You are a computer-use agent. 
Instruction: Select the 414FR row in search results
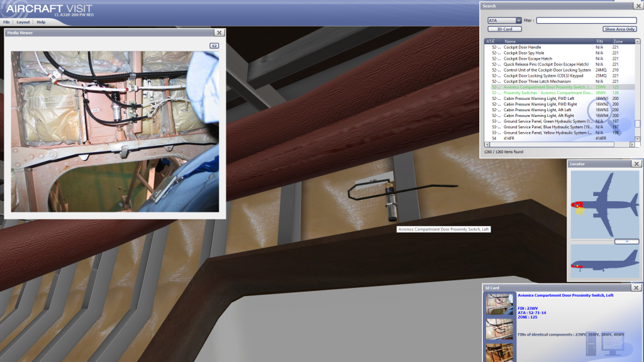(x=559, y=139)
